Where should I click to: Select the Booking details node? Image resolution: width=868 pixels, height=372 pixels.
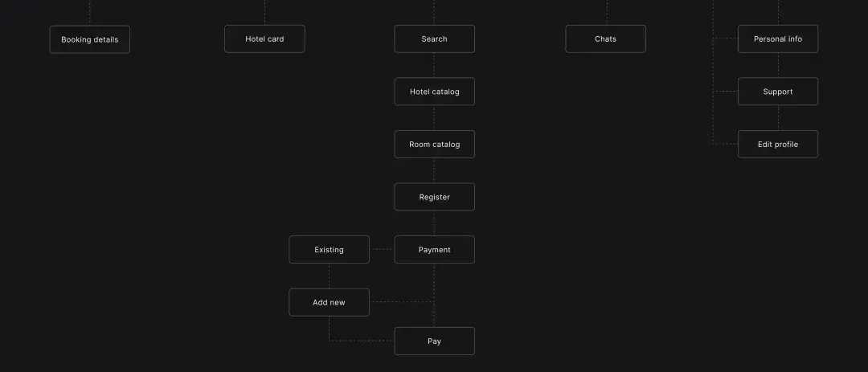click(90, 39)
